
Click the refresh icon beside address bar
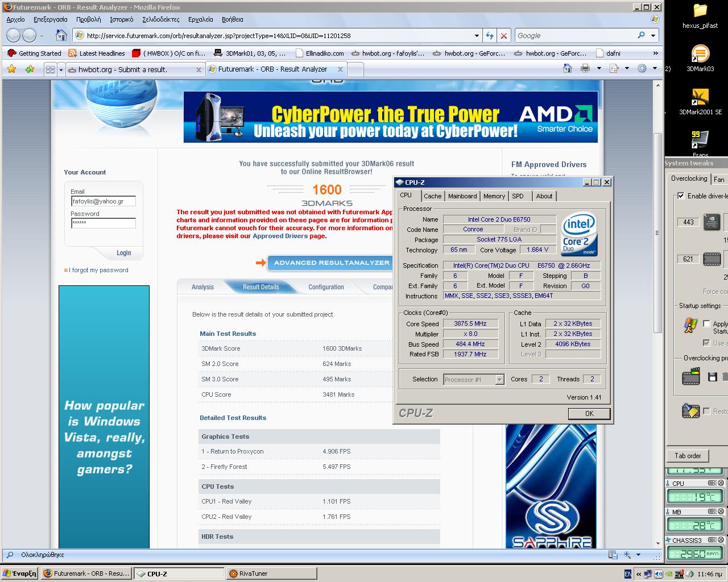tap(490, 35)
